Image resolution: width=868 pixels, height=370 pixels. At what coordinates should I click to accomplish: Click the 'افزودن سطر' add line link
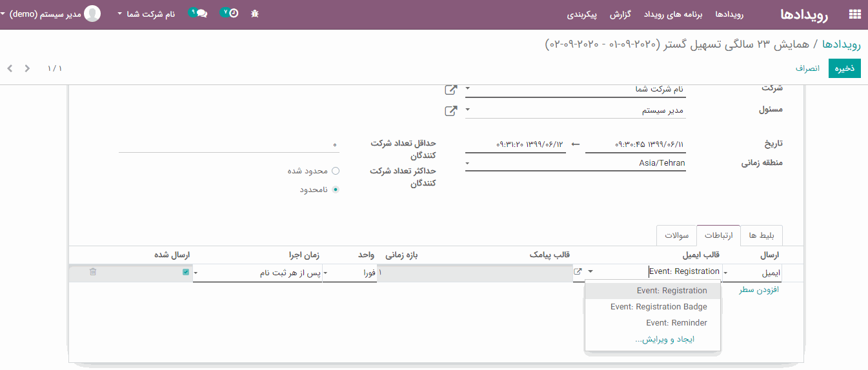(x=759, y=290)
